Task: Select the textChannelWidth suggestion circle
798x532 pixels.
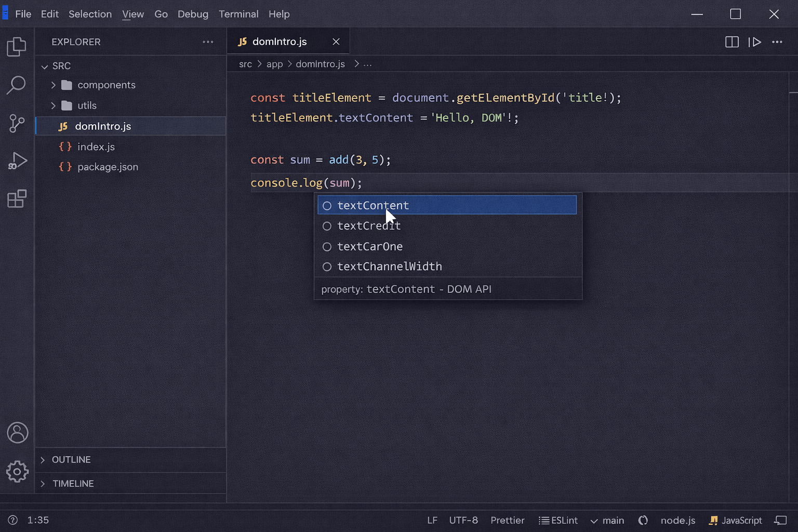Action: pos(327,267)
